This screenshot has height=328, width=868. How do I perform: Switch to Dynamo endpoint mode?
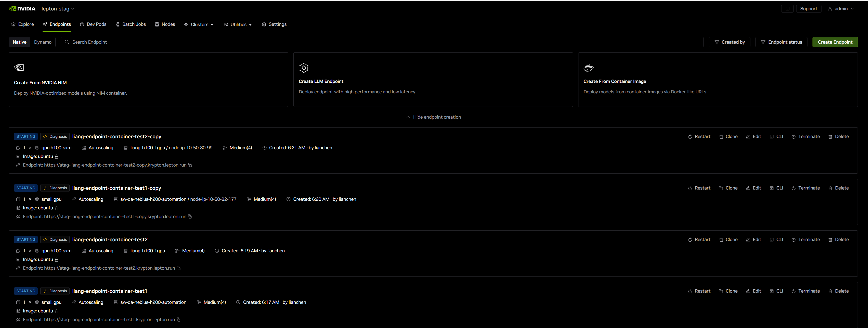point(43,42)
